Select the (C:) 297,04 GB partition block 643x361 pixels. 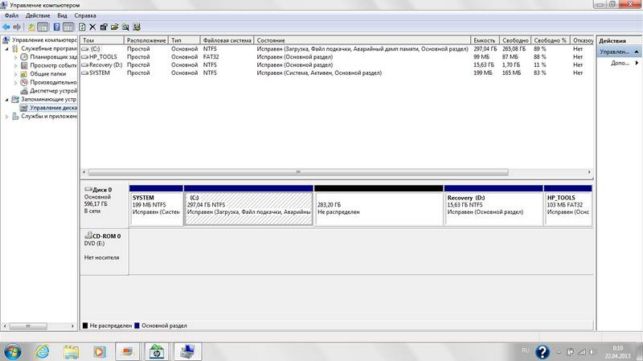click(249, 205)
